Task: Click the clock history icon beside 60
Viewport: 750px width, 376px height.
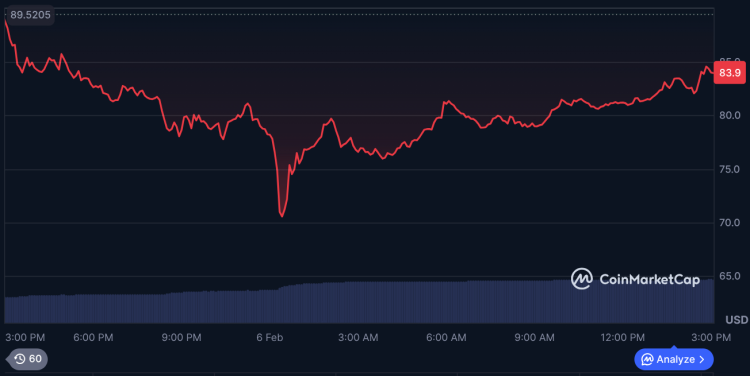Action: click(x=20, y=359)
